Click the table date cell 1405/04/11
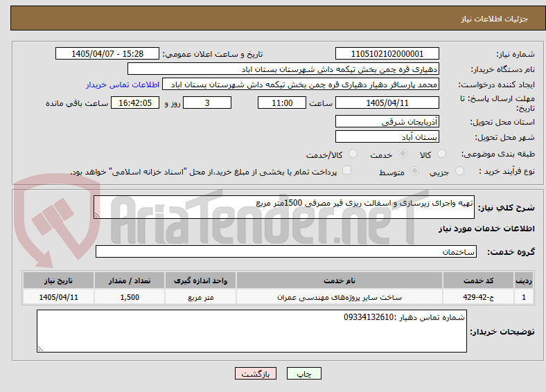 (x=58, y=297)
